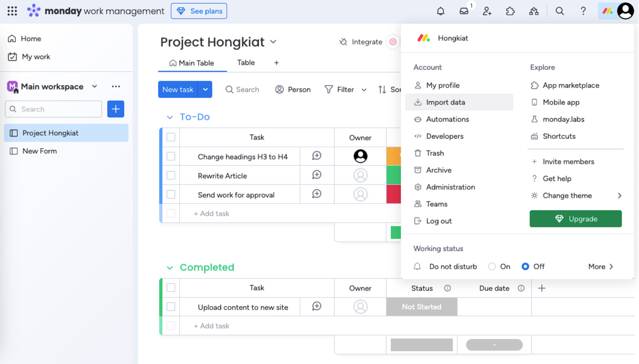Screen dimensions: 639x364
Task: Click the See plans button
Action: [x=199, y=11]
